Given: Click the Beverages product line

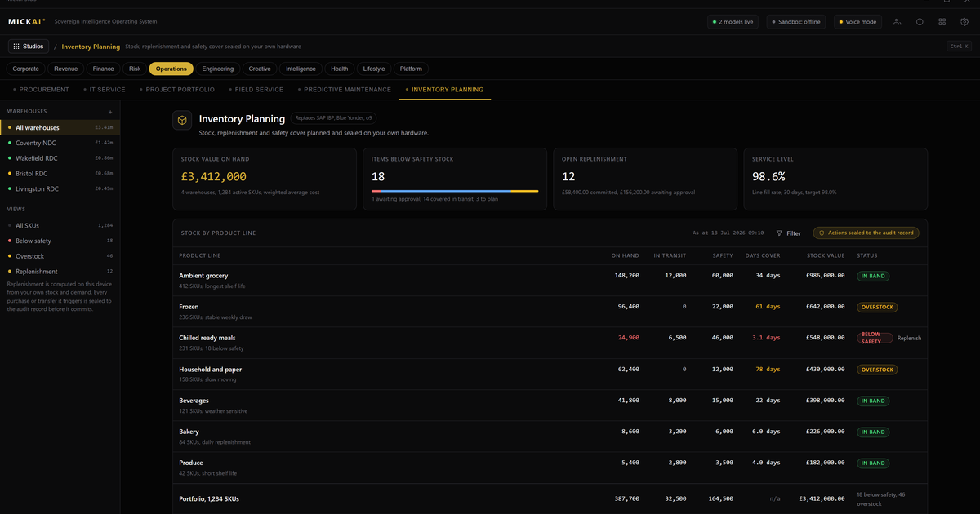Looking at the screenshot, I should 194,401.
